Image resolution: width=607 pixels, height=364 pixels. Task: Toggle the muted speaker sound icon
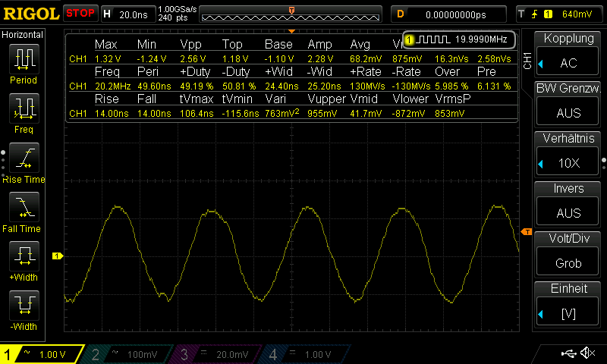point(587,353)
